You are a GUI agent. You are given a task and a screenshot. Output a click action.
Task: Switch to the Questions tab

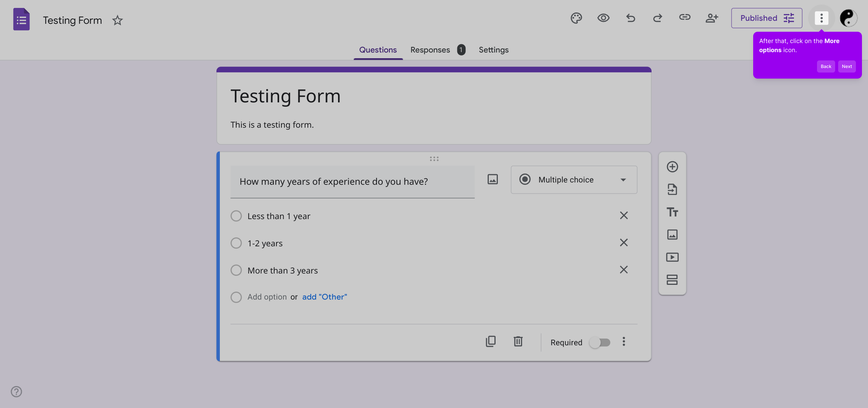pyautogui.click(x=378, y=50)
